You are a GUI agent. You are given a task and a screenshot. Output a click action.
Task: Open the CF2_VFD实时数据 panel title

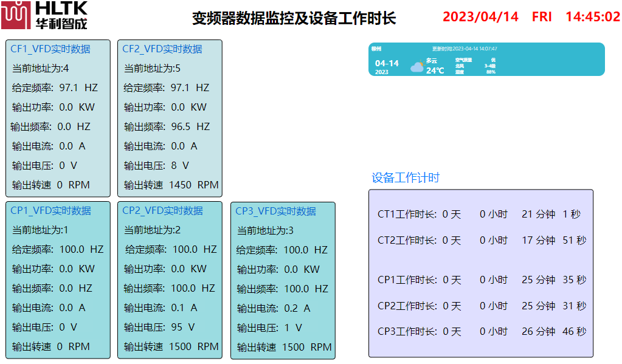[x=162, y=49]
